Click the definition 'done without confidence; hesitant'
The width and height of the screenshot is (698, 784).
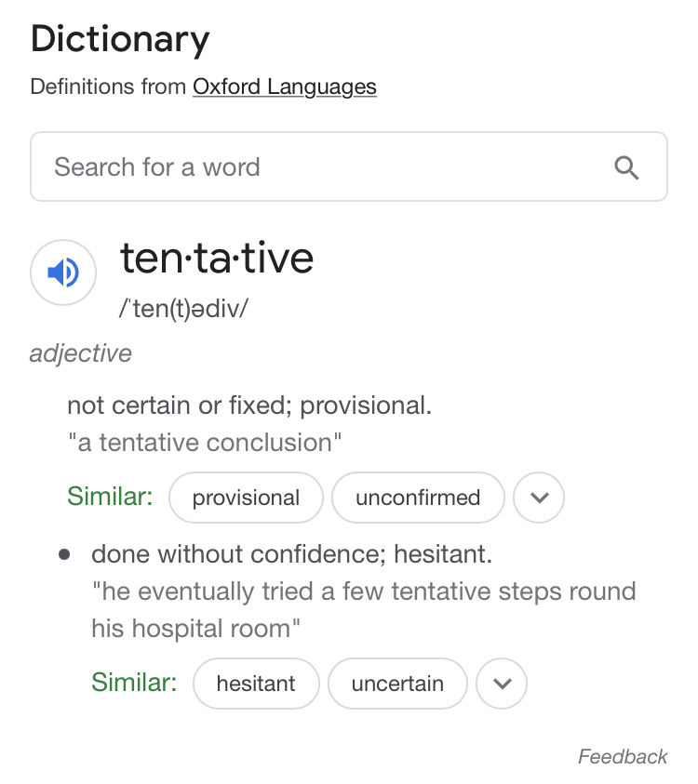pos(291,554)
